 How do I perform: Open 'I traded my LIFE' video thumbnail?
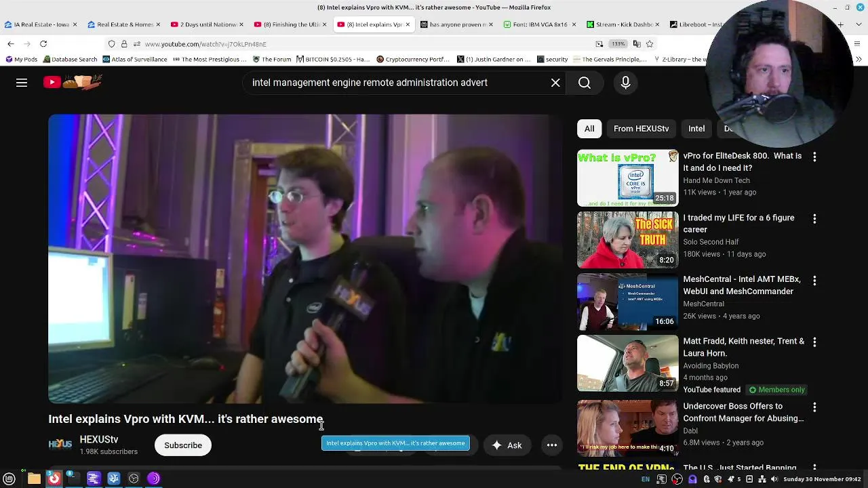click(x=627, y=240)
